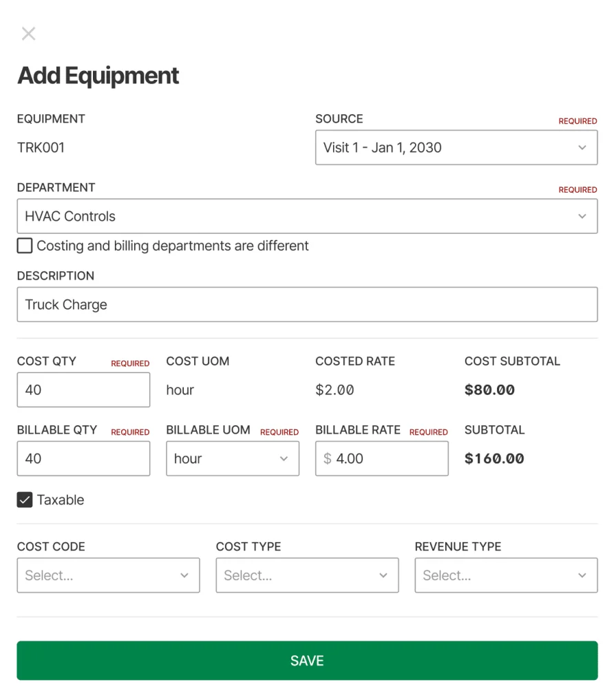Image resolution: width=616 pixels, height=693 pixels.
Task: Uncheck the Taxable checkbox
Action: pyautogui.click(x=24, y=500)
